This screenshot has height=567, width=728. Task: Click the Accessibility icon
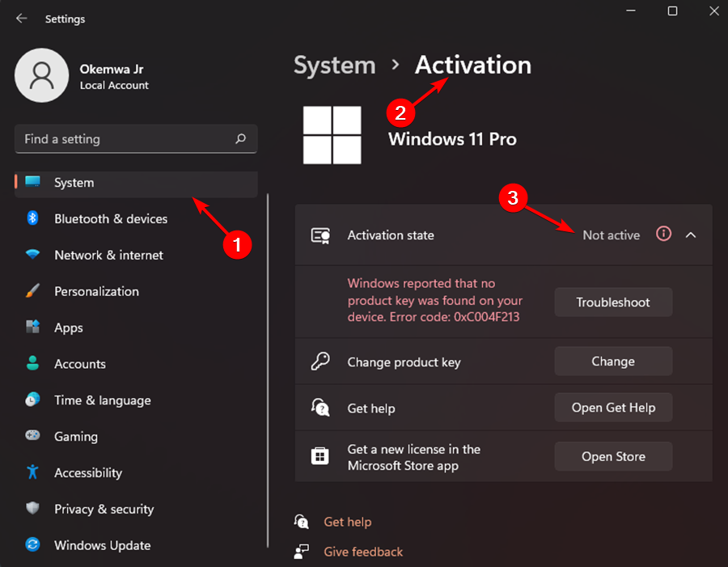coord(32,472)
